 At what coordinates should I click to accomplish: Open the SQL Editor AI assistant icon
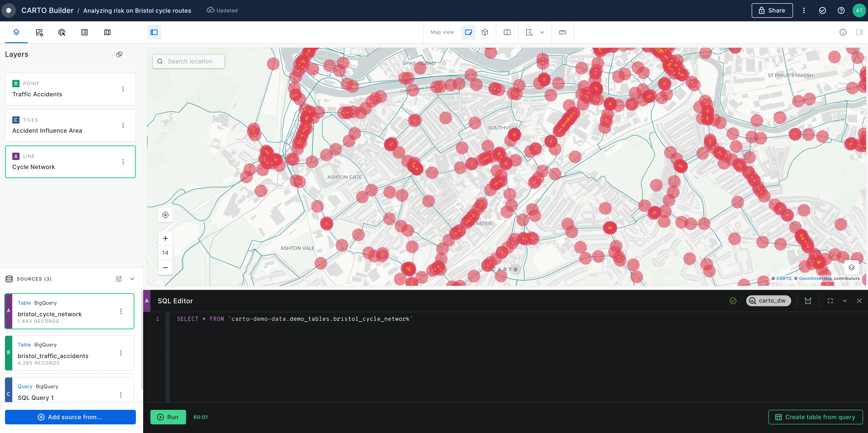(x=808, y=301)
